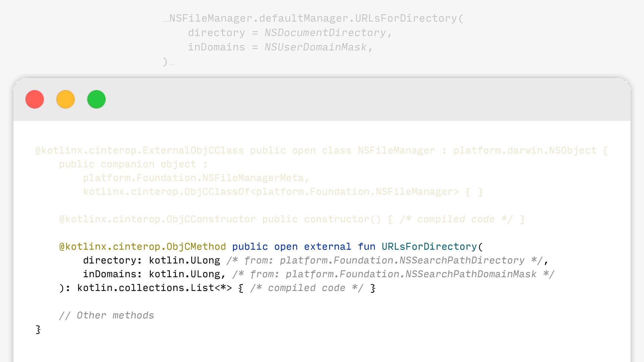Click the faded ObjCConstructor annotation line

[157, 219]
